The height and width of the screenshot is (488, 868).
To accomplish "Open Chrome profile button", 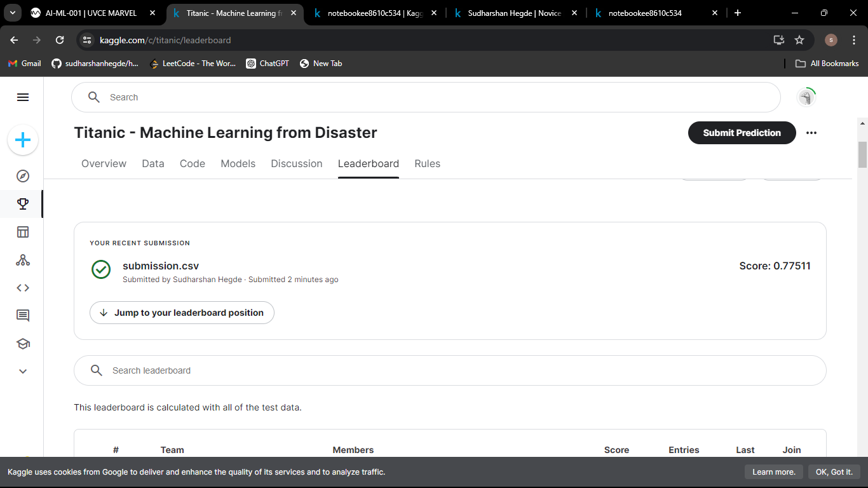I will point(831,40).
